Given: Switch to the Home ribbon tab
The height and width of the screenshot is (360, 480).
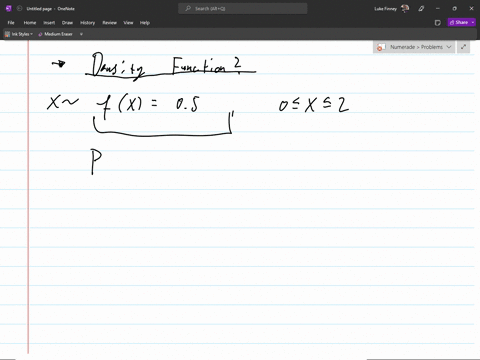Looking at the screenshot, I should (30, 23).
